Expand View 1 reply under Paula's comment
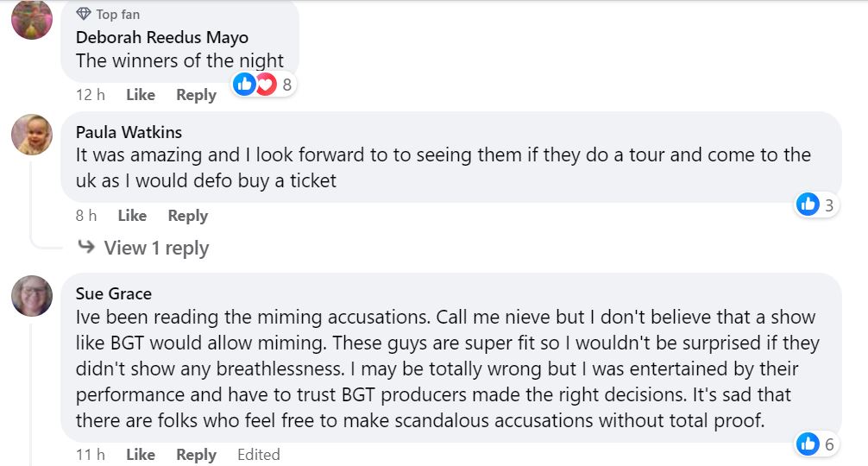Viewport: 868px width, 466px height. 156,249
